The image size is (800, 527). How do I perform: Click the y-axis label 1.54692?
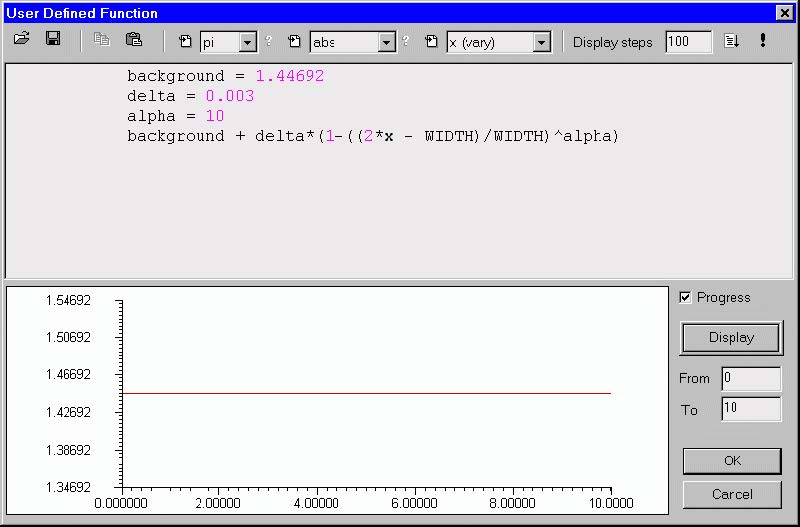[x=68, y=300]
